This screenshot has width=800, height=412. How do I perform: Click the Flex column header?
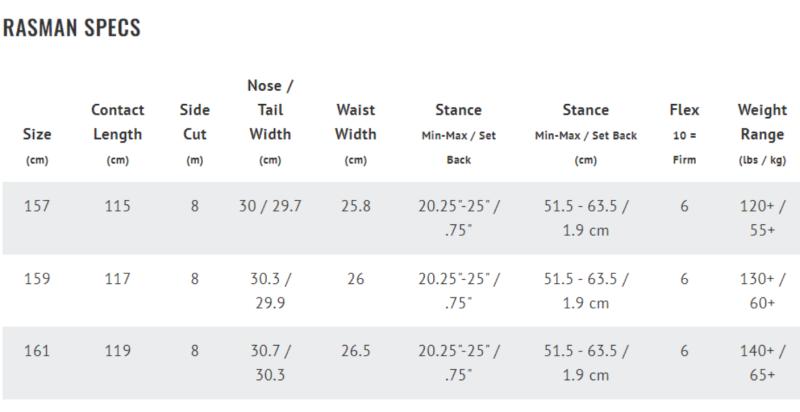coord(684,134)
